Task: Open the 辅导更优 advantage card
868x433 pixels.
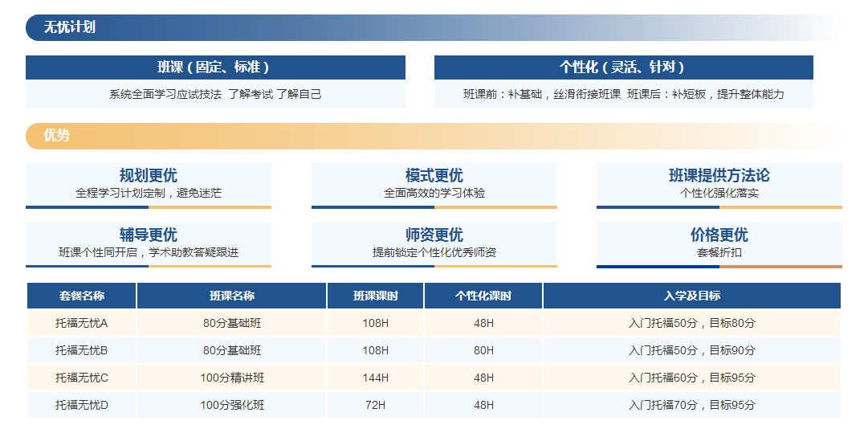Action: 149,243
